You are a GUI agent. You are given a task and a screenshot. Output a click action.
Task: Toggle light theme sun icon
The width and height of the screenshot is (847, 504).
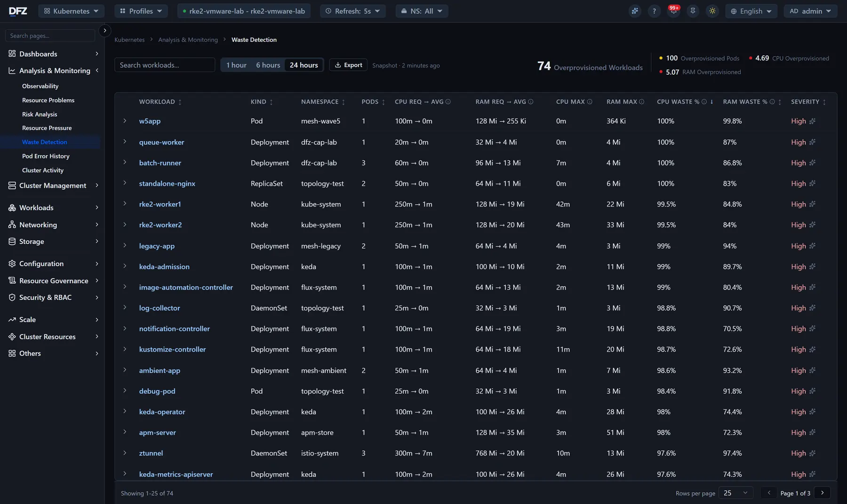click(712, 11)
